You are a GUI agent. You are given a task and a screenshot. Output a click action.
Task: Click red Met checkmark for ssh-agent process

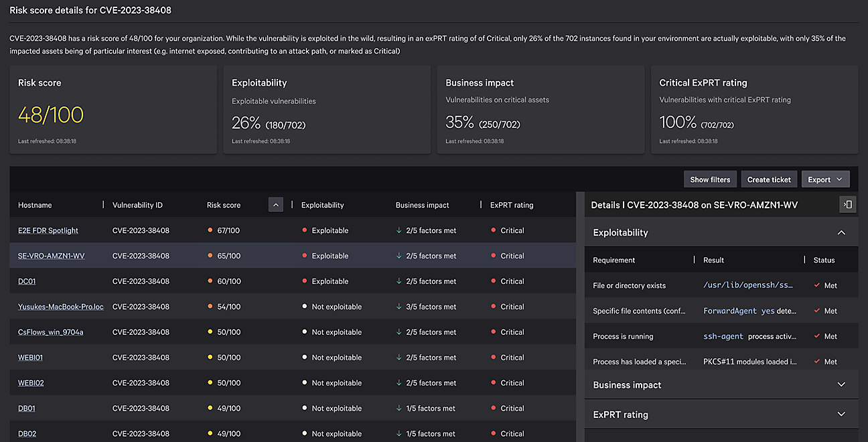816,336
